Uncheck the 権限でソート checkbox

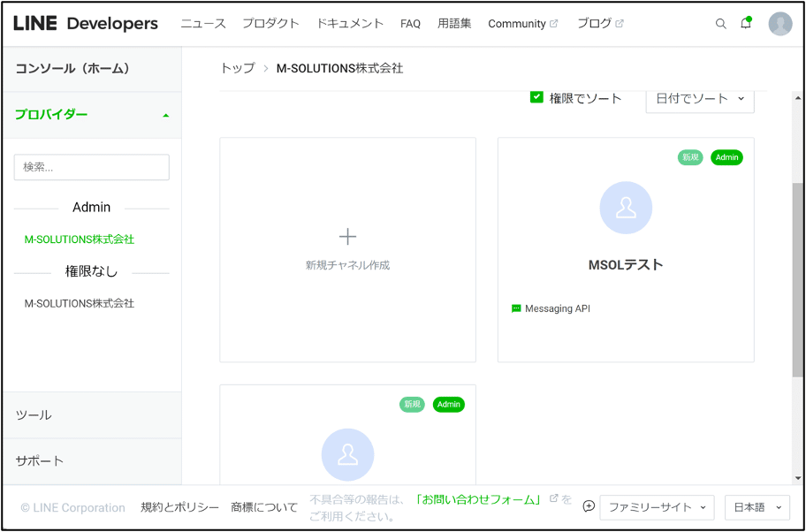536,97
